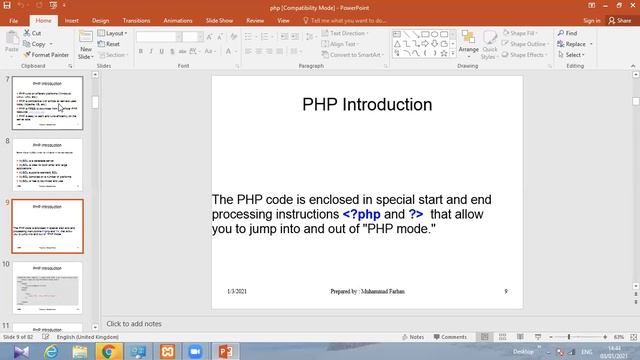Click the Find magnifier button
The image size is (640, 360).
pos(567,33)
